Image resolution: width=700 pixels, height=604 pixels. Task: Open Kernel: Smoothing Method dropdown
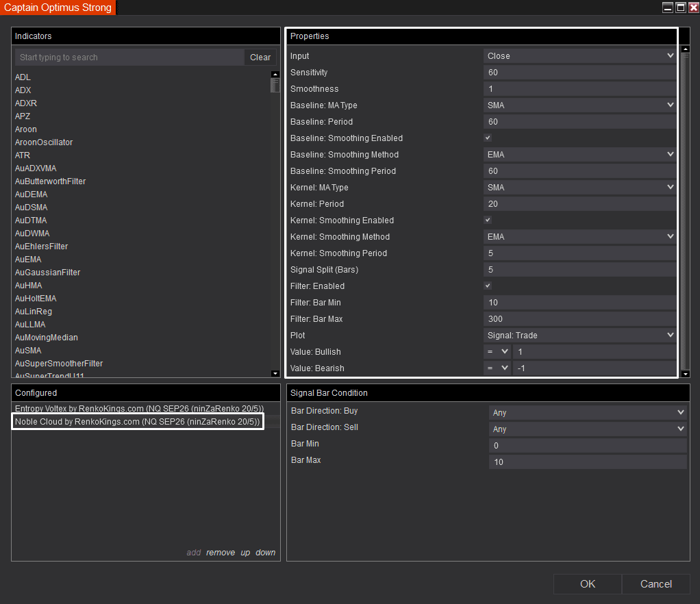coord(579,236)
